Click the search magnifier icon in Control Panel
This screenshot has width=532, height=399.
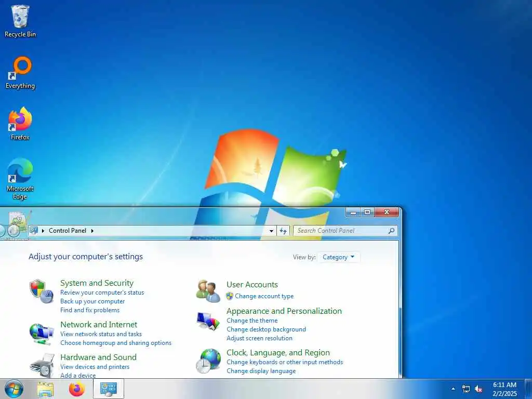[391, 231]
